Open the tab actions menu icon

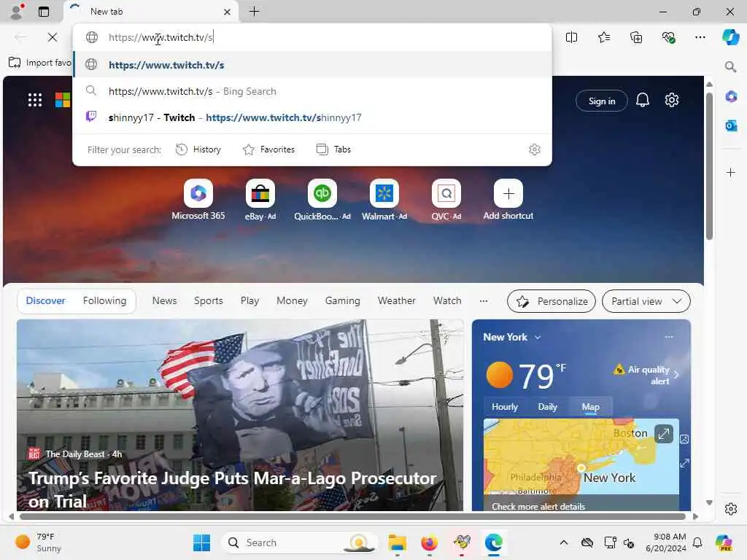point(44,12)
